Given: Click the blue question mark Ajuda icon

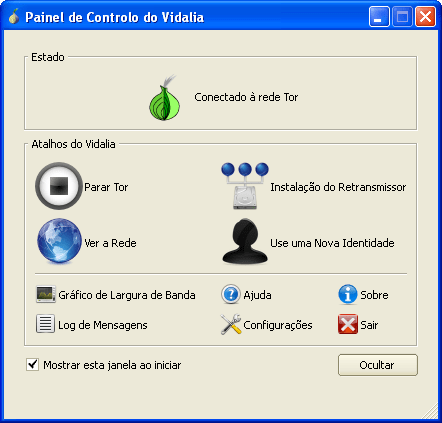Looking at the screenshot, I should (x=230, y=294).
